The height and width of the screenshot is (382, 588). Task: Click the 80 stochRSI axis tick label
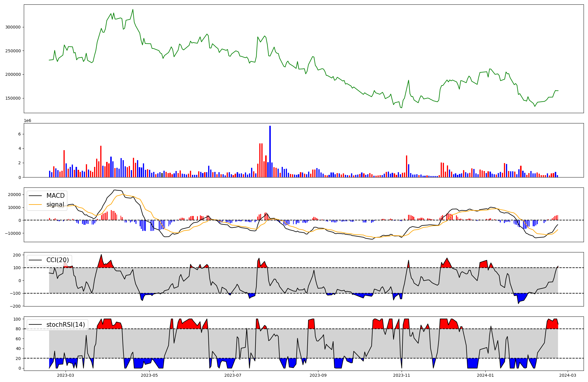[x=18, y=329]
